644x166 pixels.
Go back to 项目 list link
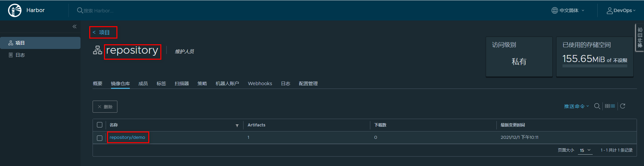point(102,33)
